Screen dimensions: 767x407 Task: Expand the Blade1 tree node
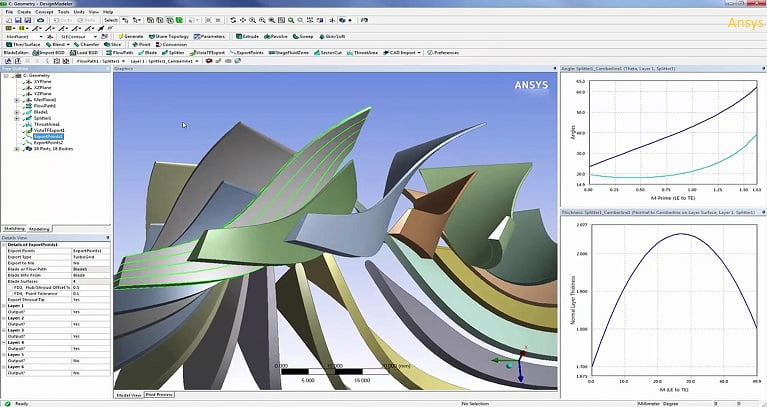(x=17, y=112)
